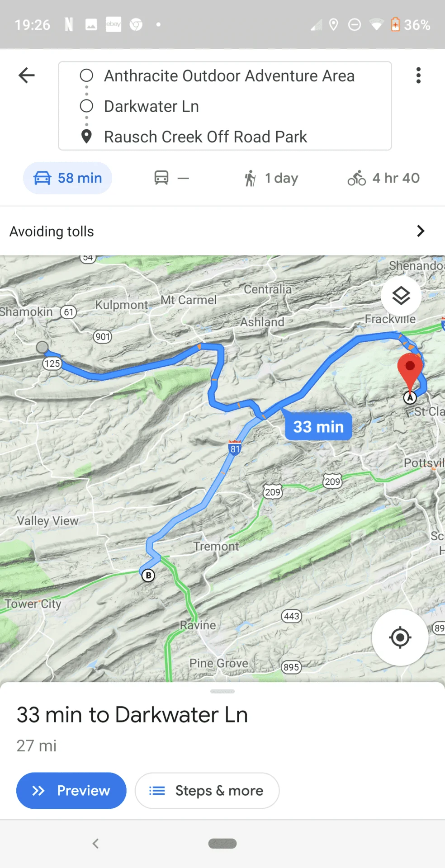445x868 pixels.
Task: Open the map layers button
Action: click(x=401, y=296)
